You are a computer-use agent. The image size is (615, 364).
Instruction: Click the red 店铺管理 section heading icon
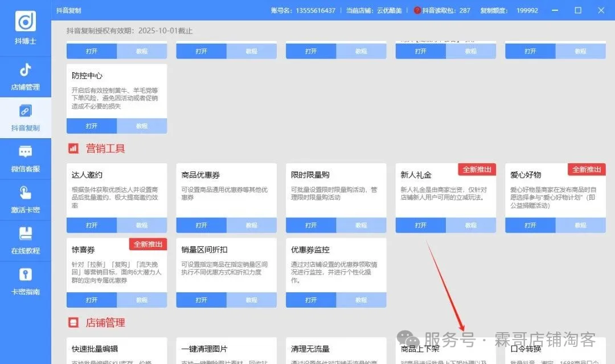(x=73, y=322)
